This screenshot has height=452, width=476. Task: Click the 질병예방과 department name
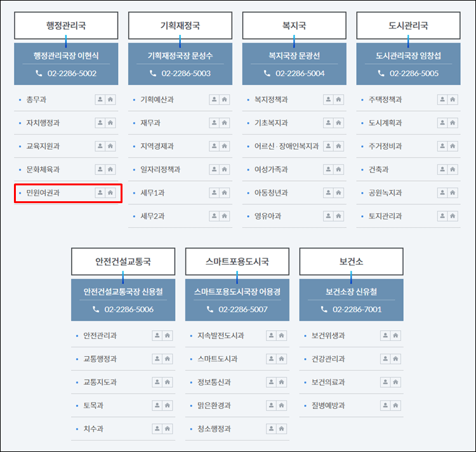(329, 406)
